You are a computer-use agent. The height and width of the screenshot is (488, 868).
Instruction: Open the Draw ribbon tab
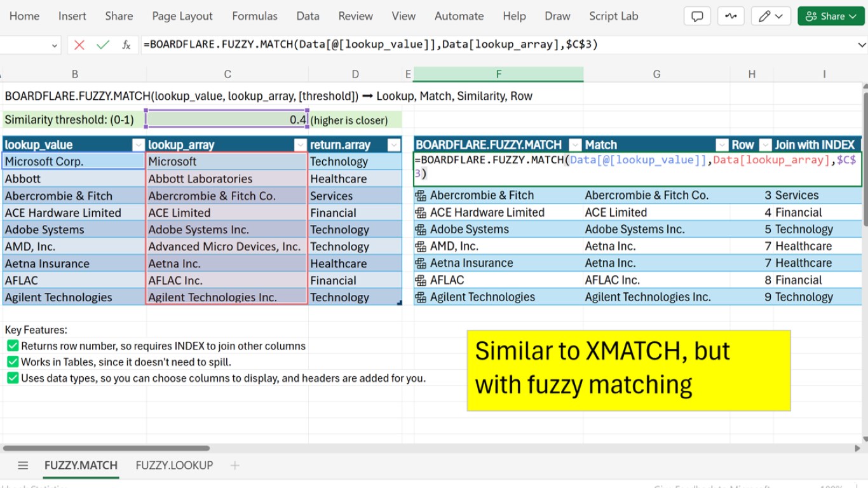point(557,17)
